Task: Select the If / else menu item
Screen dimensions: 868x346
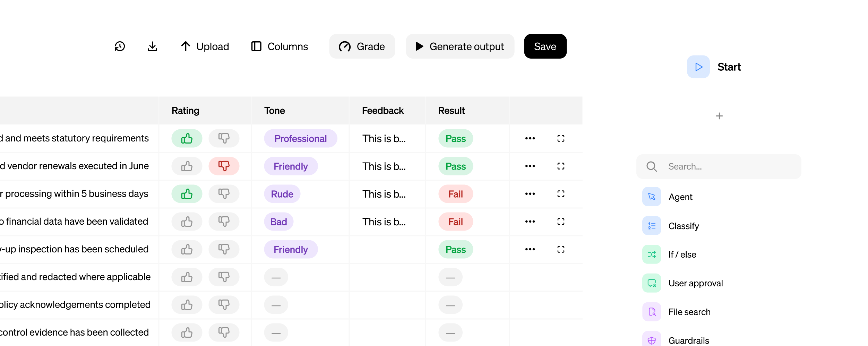Action: pyautogui.click(x=682, y=254)
